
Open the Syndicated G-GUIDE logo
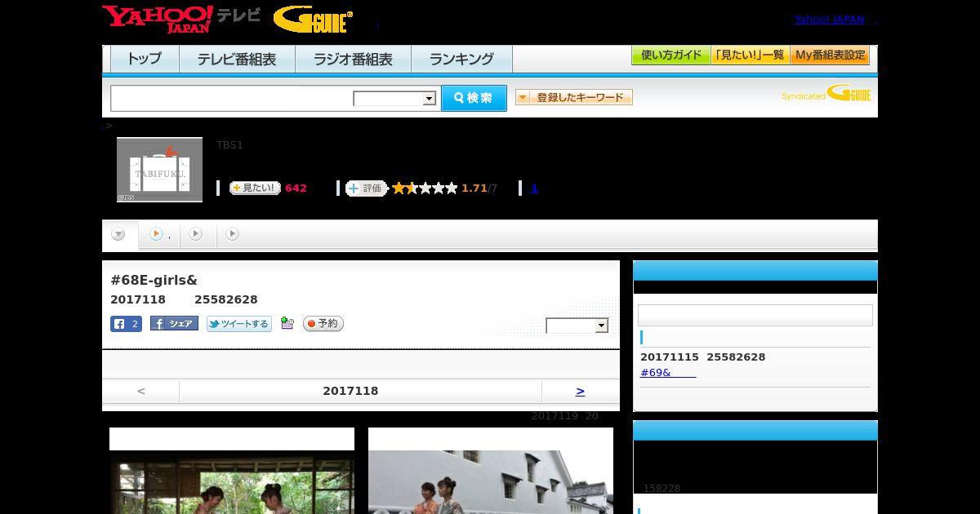[826, 94]
